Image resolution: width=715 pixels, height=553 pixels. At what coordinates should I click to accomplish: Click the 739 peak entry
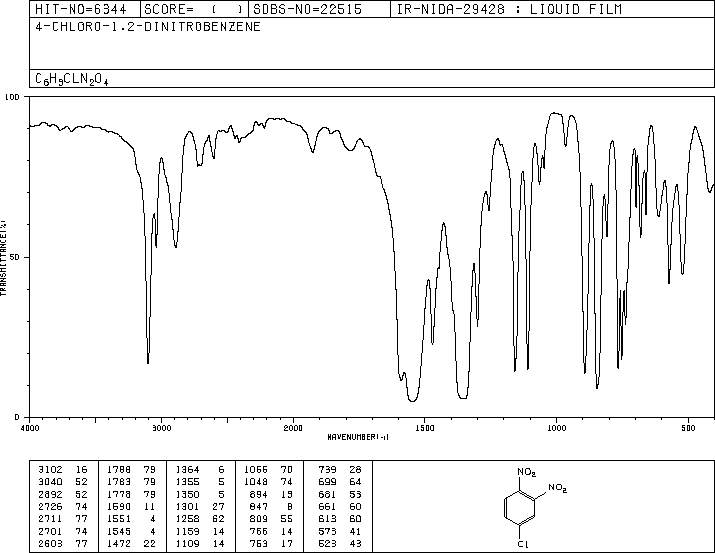(340, 469)
